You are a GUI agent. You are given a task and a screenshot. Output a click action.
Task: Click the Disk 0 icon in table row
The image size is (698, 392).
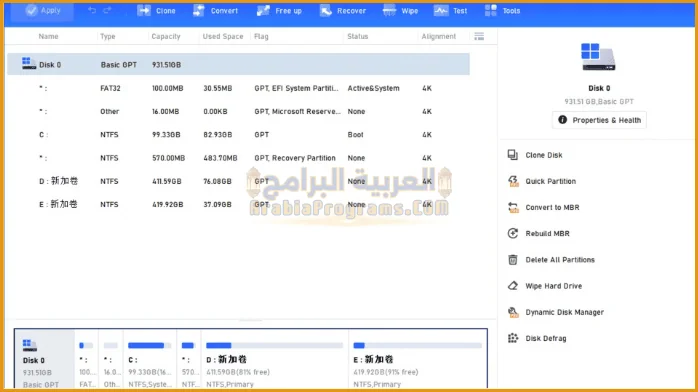click(28, 64)
